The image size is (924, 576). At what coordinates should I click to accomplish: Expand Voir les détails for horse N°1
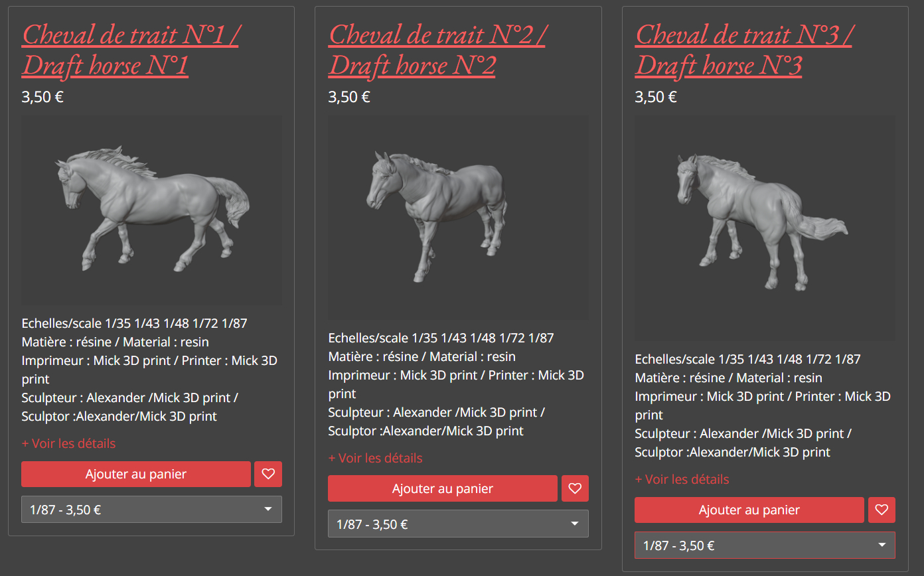click(68, 443)
